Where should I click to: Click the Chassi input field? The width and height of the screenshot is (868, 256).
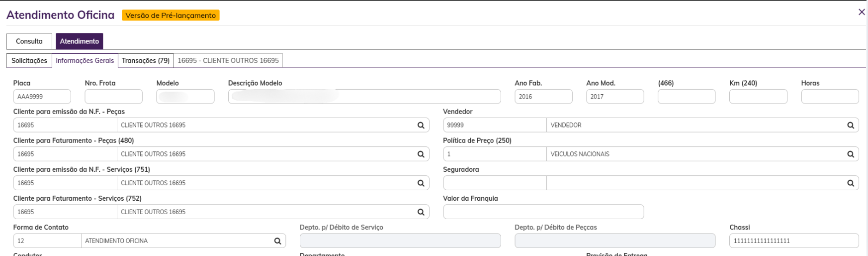(x=794, y=241)
